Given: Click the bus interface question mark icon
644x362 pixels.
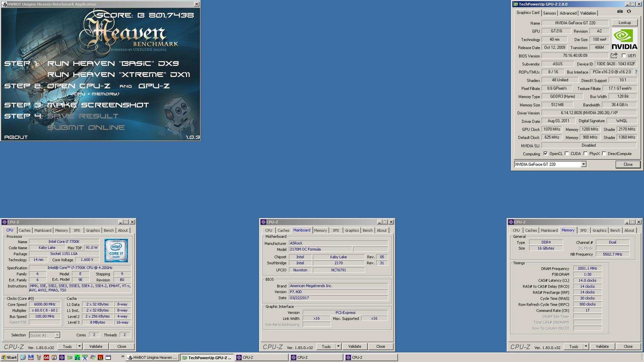Looking at the screenshot, I should (636, 72).
